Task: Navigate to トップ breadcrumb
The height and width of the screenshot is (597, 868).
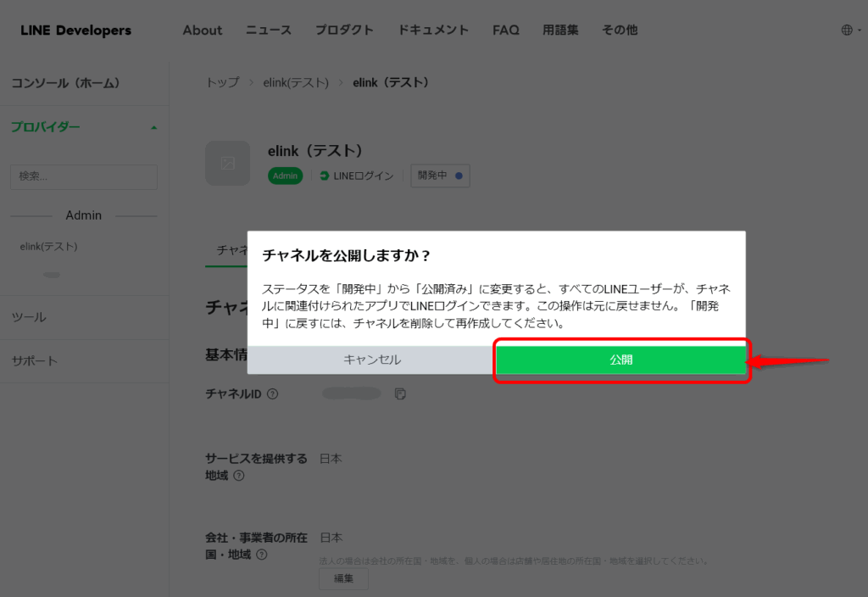Action: pyautogui.click(x=223, y=82)
